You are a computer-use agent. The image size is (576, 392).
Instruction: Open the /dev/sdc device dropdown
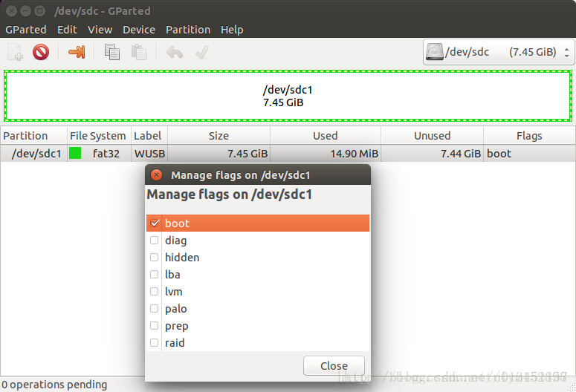coord(499,52)
